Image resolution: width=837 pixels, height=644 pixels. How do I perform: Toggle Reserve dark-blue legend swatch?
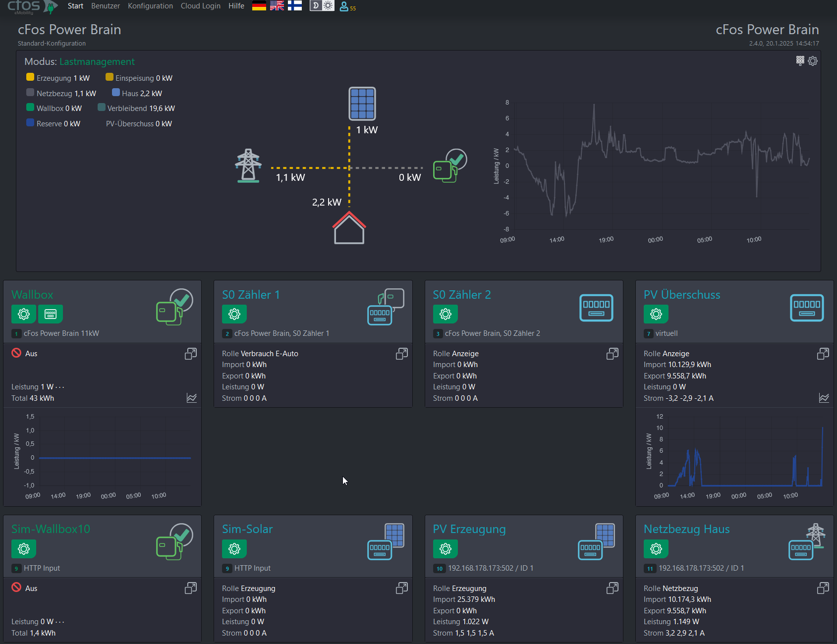(30, 123)
